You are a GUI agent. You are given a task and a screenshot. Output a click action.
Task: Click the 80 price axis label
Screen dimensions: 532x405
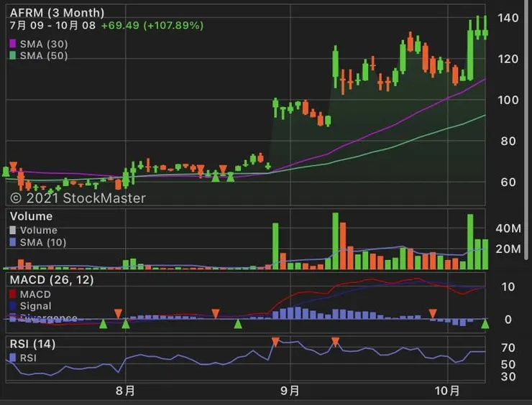point(508,141)
